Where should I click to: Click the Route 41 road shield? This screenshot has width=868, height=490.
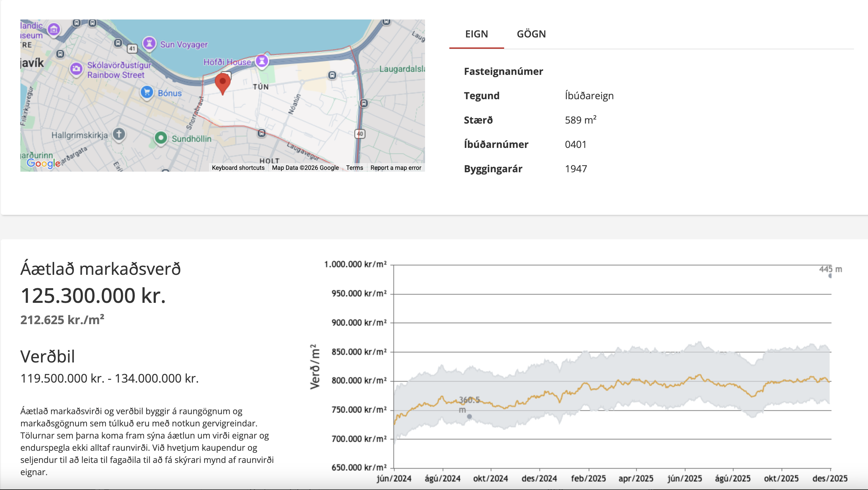pyautogui.click(x=132, y=48)
